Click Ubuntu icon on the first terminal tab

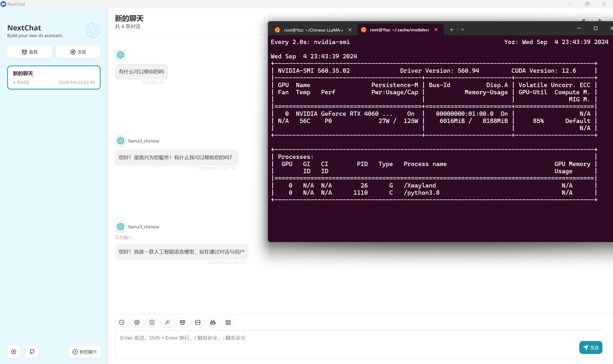point(278,30)
